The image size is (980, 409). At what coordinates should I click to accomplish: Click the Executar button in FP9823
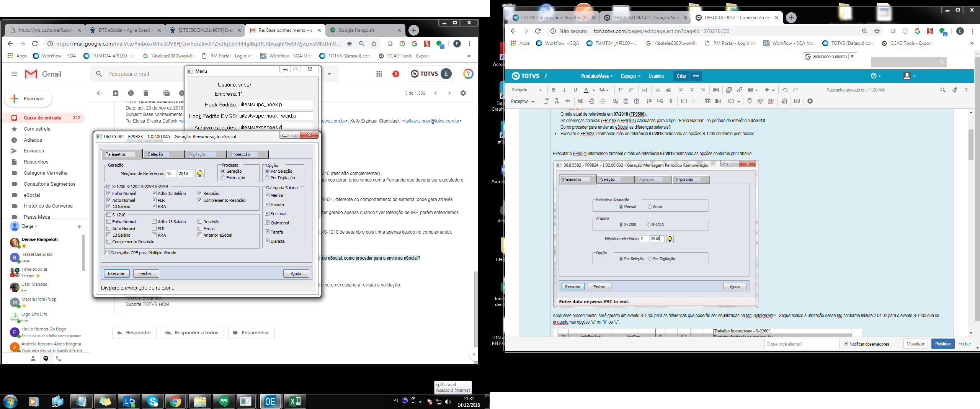pos(116,273)
